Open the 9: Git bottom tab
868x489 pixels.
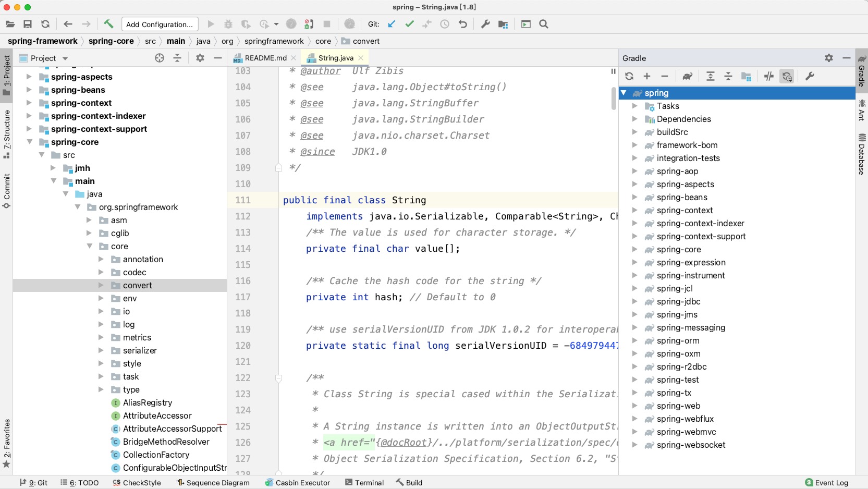click(x=33, y=483)
